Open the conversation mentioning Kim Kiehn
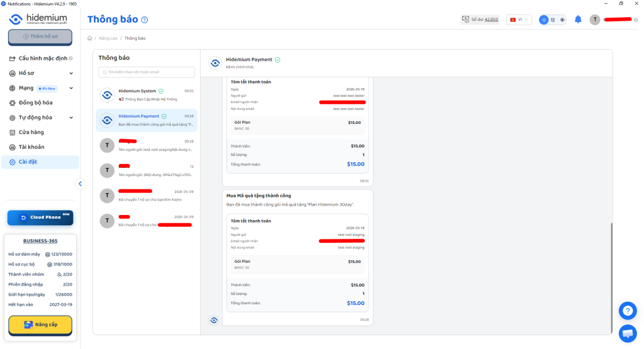 point(147,196)
